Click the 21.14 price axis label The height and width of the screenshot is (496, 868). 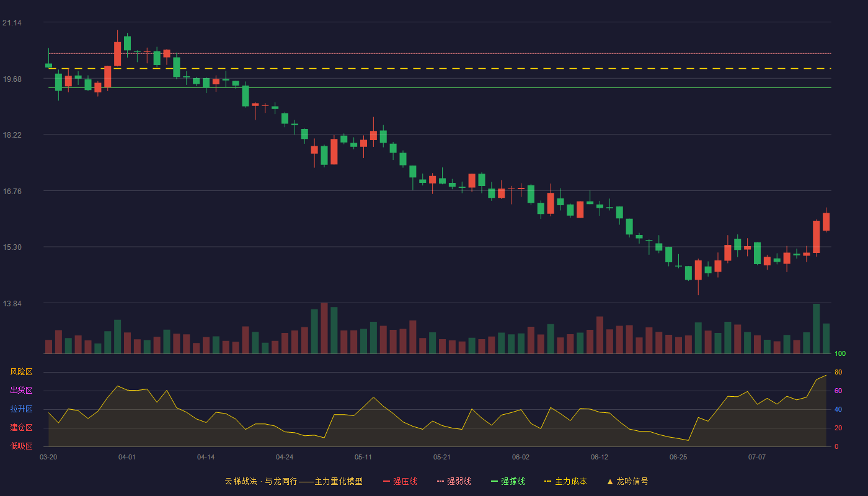pyautogui.click(x=12, y=23)
